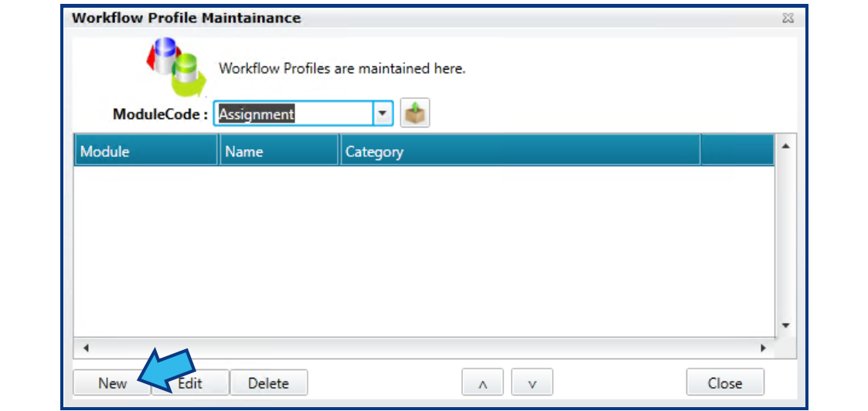Viewport: 868px width, 411px height.
Task: Open the ModuleCode dropdown arrow
Action: (x=383, y=114)
